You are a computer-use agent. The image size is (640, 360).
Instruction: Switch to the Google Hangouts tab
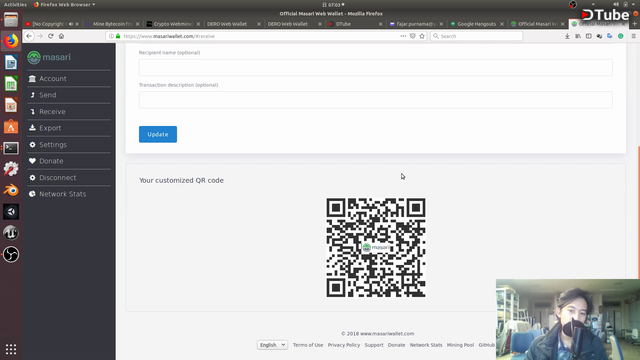point(476,24)
